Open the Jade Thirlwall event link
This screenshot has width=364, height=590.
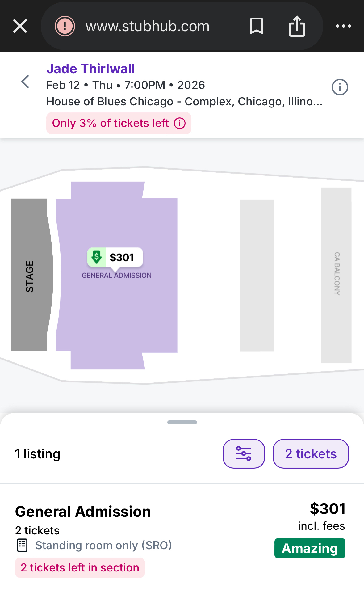click(90, 69)
